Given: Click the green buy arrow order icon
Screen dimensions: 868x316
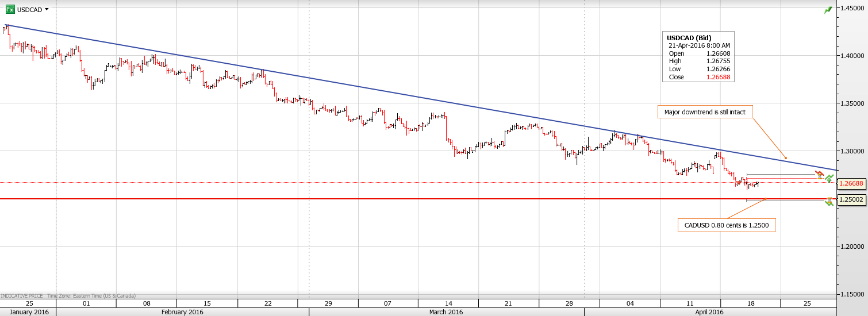Looking at the screenshot, I should coord(829,179).
